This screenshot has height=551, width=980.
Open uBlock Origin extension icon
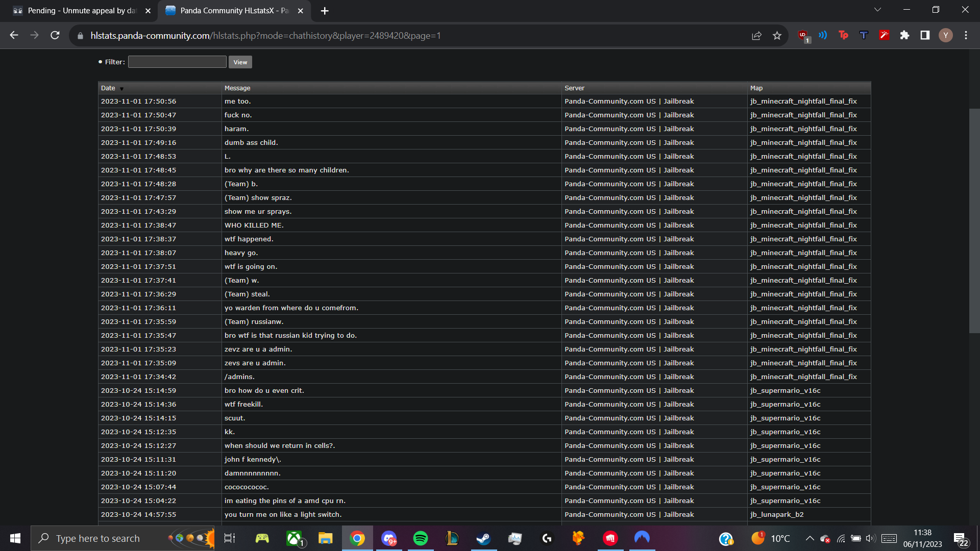point(803,35)
